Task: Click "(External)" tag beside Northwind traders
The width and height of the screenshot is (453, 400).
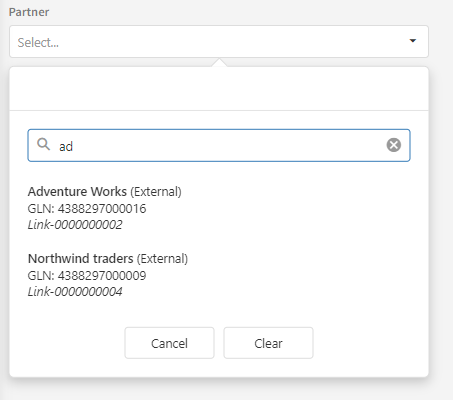Action: pos(162,259)
